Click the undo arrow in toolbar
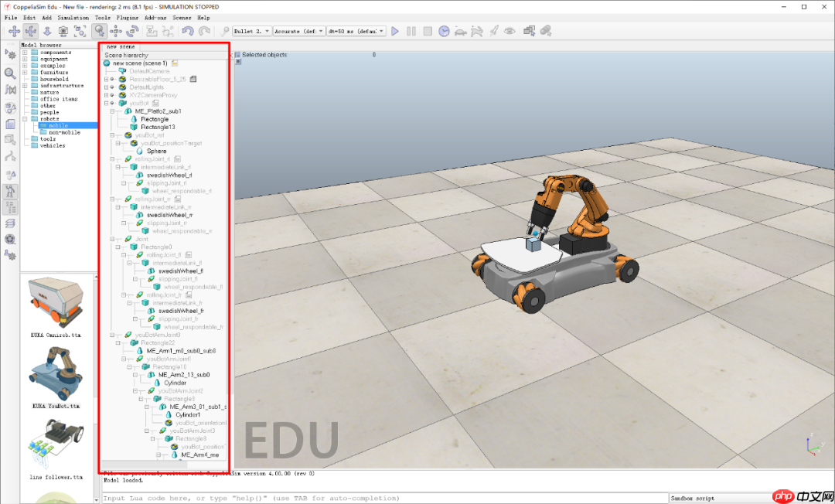 tap(188, 31)
